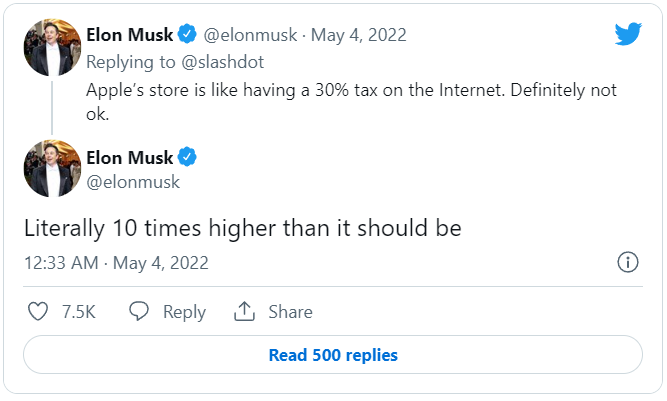Screen dimensions: 667x401
Task: Click the verified badge in the top tweet
Action: (187, 35)
